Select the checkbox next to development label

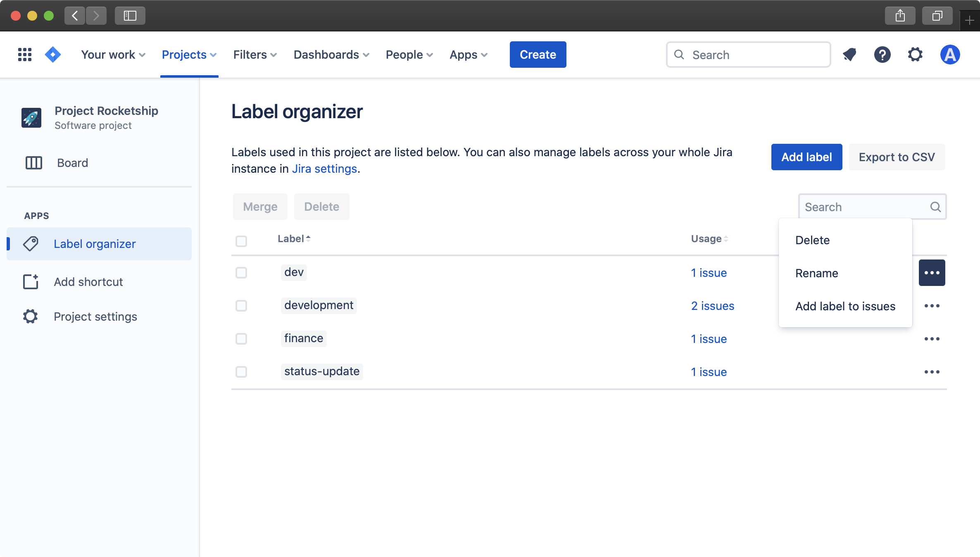pyautogui.click(x=241, y=305)
